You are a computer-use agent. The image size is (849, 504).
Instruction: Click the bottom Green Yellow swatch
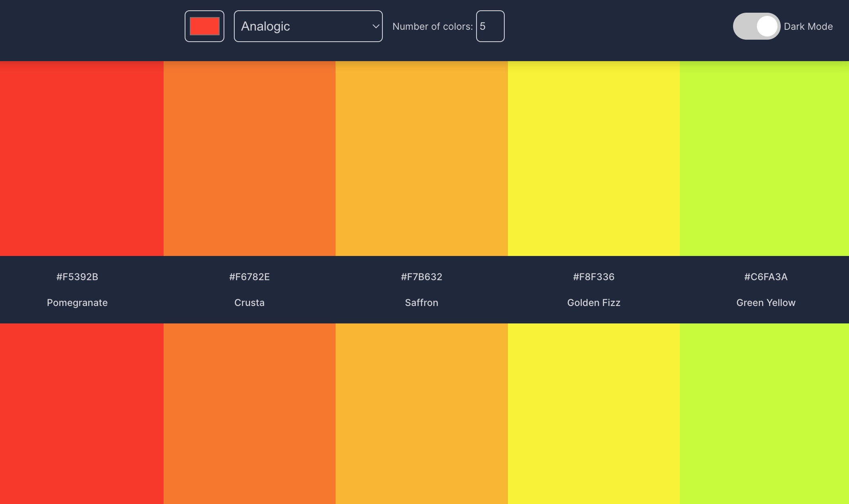(764, 414)
